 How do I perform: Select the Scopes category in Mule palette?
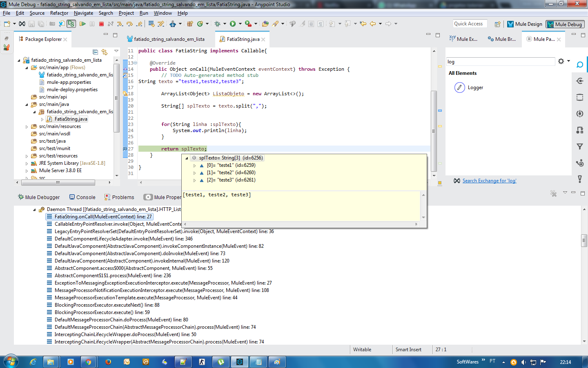pos(580,97)
